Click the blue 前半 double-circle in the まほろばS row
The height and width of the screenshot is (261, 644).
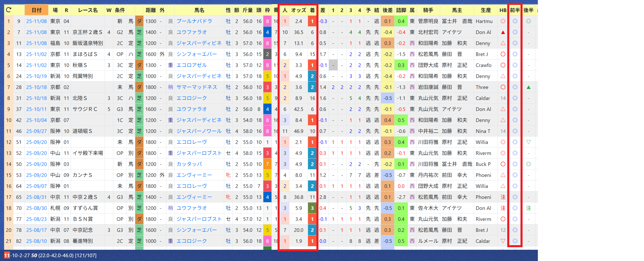(x=515, y=54)
